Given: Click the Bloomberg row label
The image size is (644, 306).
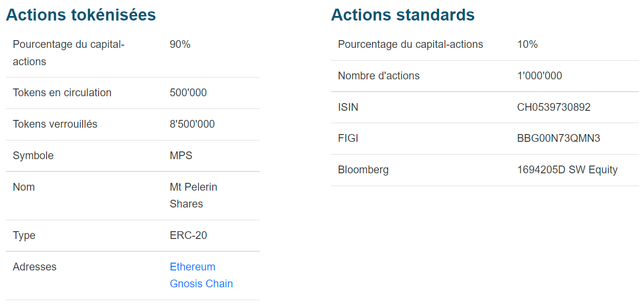Looking at the screenshot, I should 363,170.
